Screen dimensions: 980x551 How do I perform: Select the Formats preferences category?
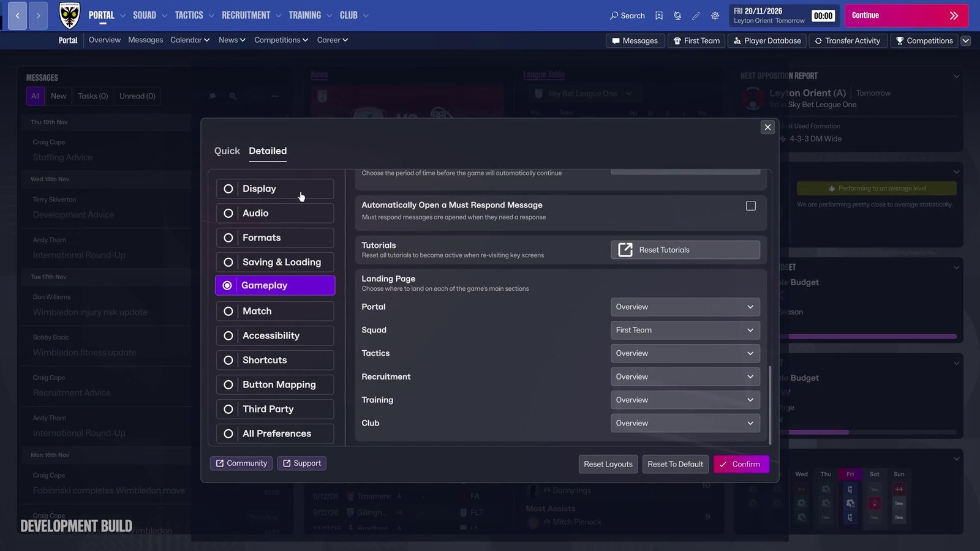(x=275, y=238)
